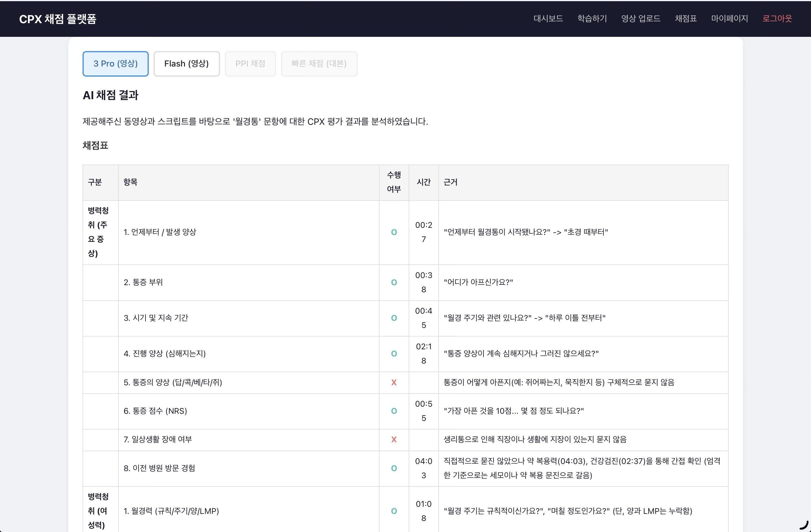Click evidence mentioning 약 복용력(04:03)
This screenshot has height=532, width=811.
[582, 468]
